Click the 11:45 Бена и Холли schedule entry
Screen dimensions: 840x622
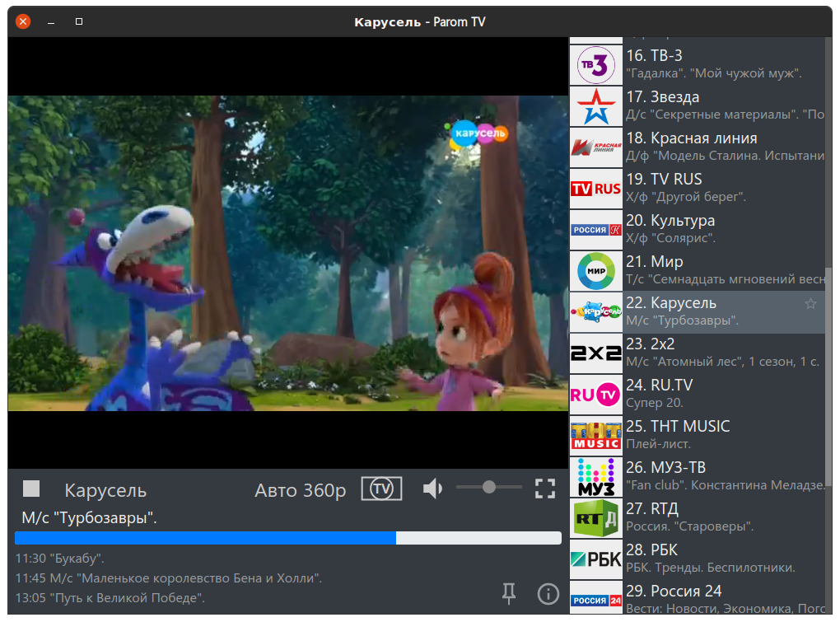pos(169,578)
